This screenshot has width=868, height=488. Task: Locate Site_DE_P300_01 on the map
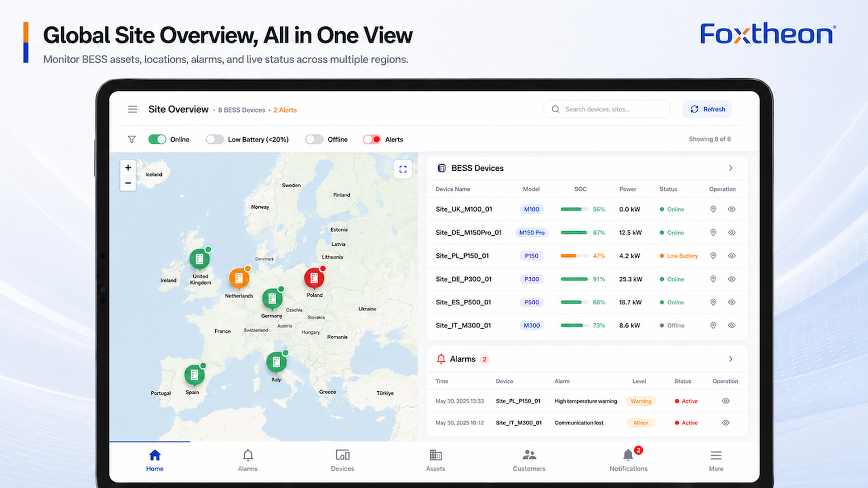713,279
